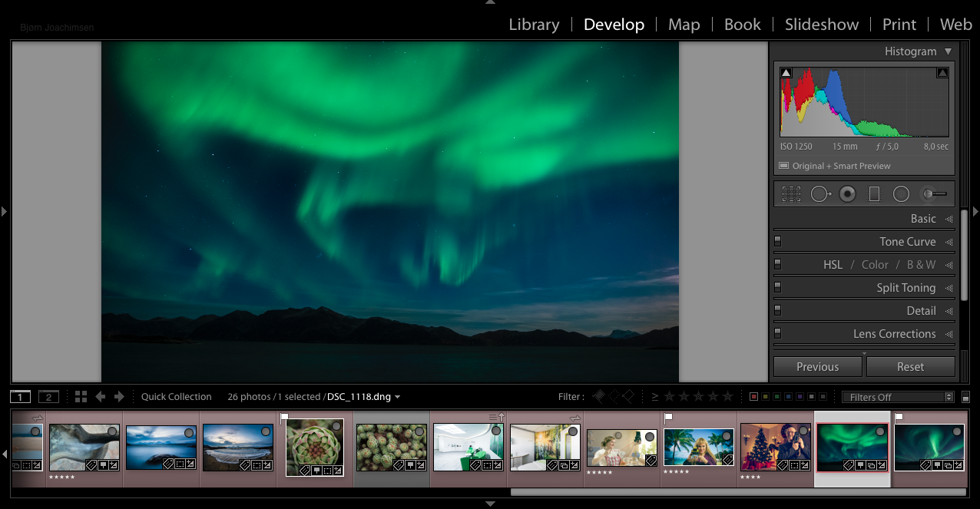Open filmstrip Grid view icon
Screen dimensions: 980x509
coord(81,397)
